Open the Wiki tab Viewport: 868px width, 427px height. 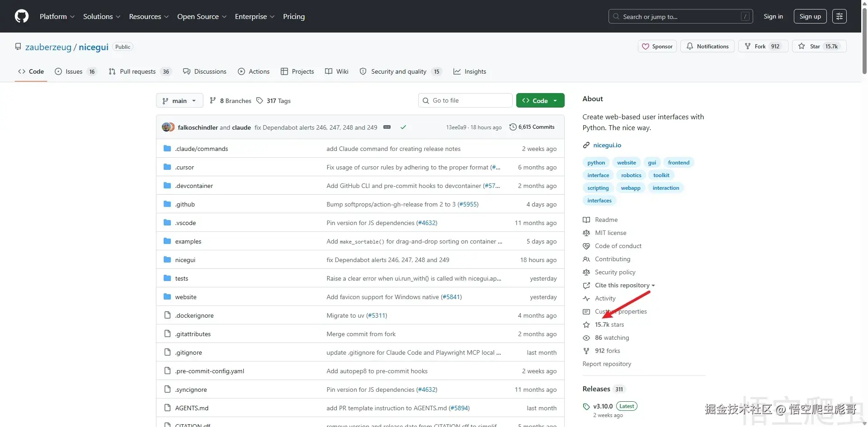[x=337, y=71]
